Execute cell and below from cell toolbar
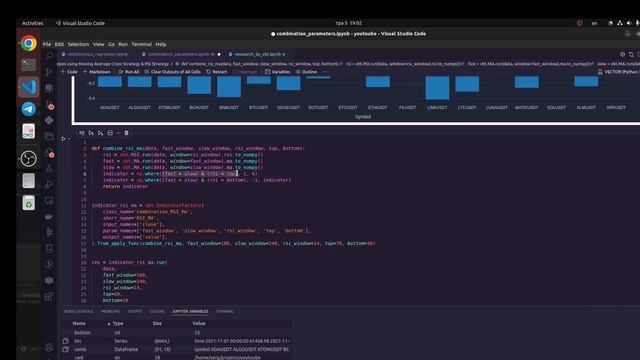This screenshot has width=640, height=360. click(x=100, y=133)
